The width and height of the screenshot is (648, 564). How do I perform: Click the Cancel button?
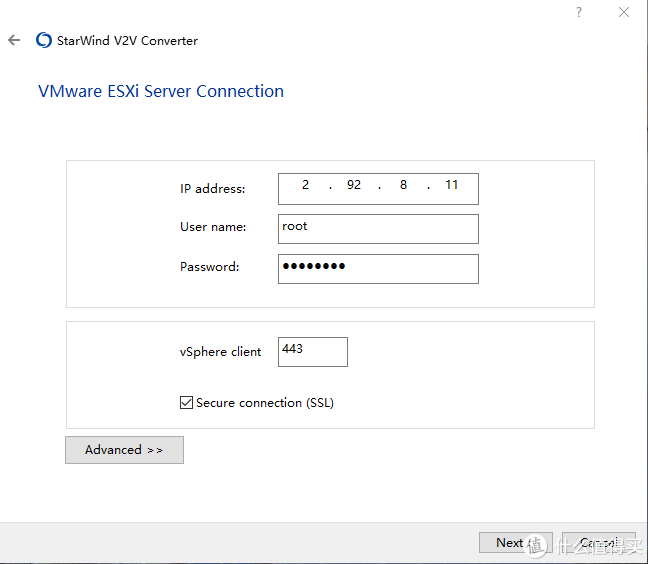599,543
